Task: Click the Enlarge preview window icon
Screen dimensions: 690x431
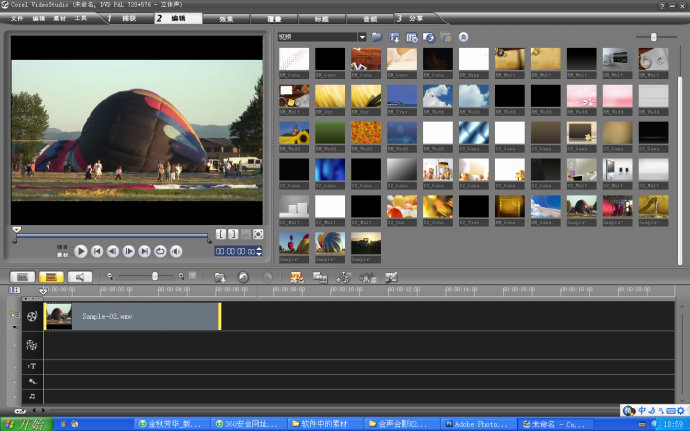Action: coord(258,234)
